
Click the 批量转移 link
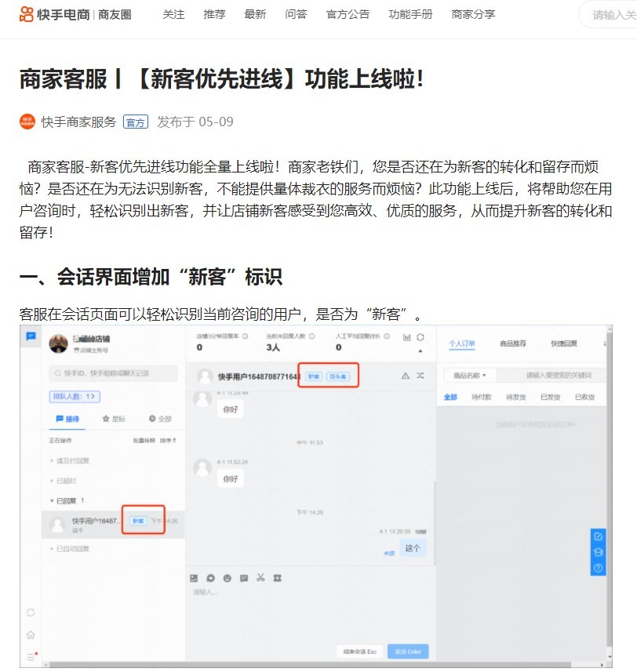pos(144,440)
